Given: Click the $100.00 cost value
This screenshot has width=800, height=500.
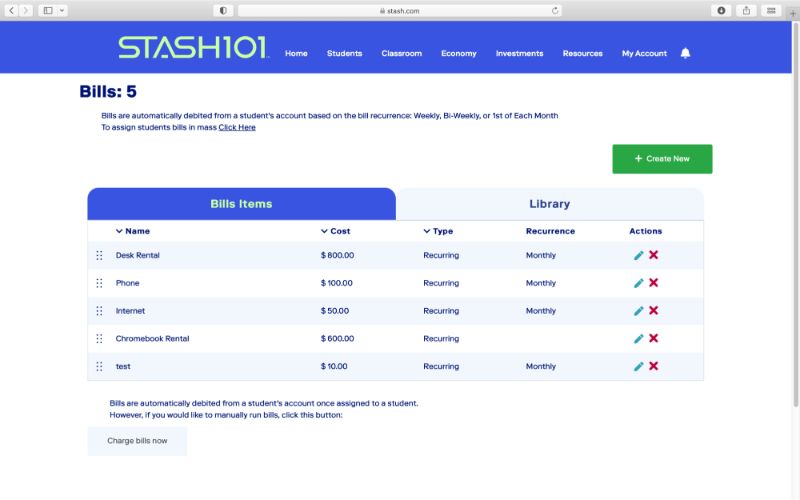Looking at the screenshot, I should [x=336, y=283].
